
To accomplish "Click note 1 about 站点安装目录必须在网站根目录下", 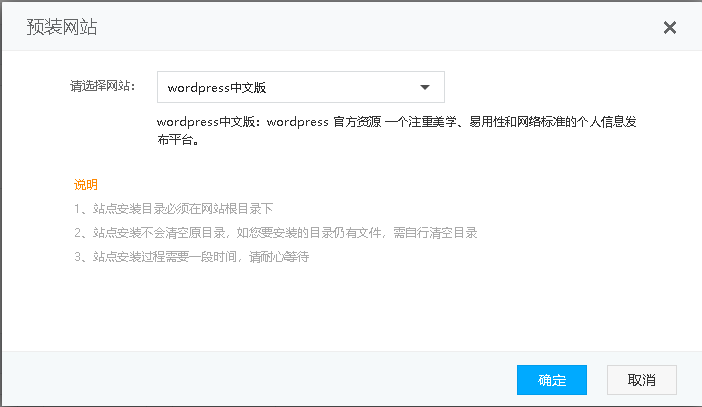I will click(174, 209).
